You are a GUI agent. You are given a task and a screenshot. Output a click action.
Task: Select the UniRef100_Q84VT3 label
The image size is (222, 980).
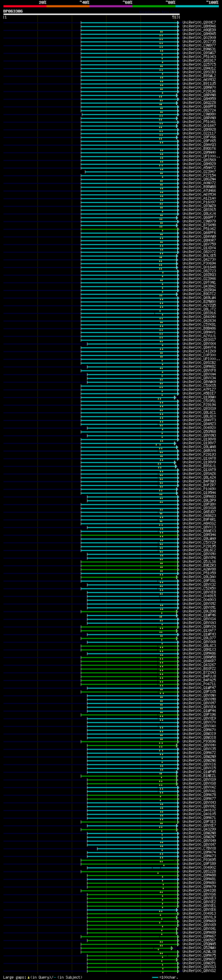coord(199,420)
